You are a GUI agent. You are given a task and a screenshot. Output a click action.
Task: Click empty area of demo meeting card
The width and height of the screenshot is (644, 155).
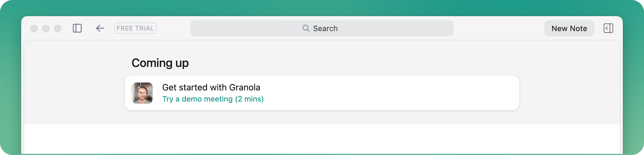391,93
